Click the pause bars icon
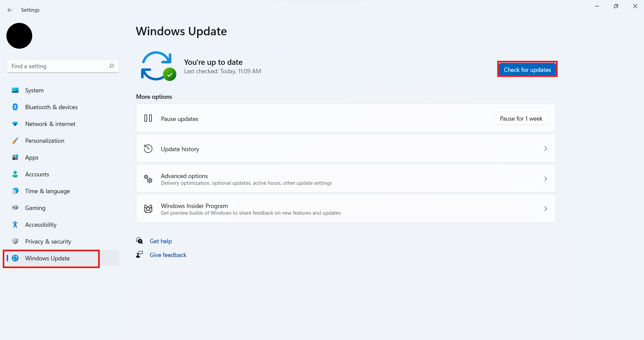644x340 pixels. 148,118
